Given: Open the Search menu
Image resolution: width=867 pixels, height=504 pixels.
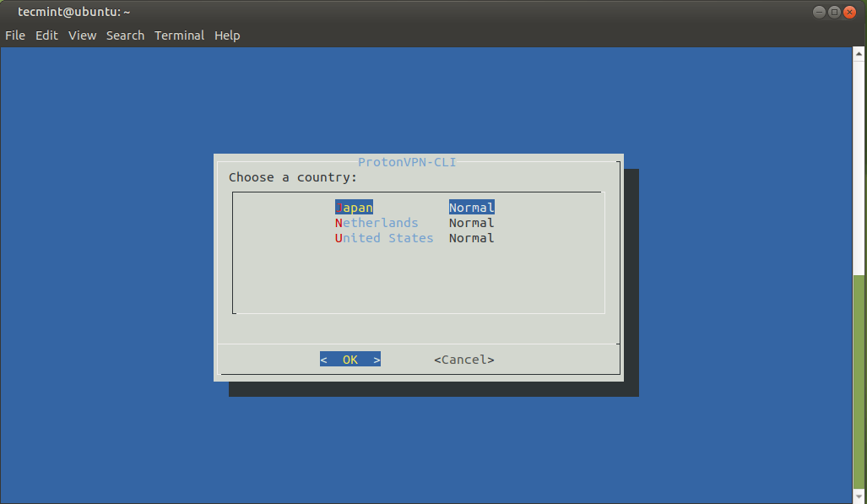Looking at the screenshot, I should tap(125, 35).
